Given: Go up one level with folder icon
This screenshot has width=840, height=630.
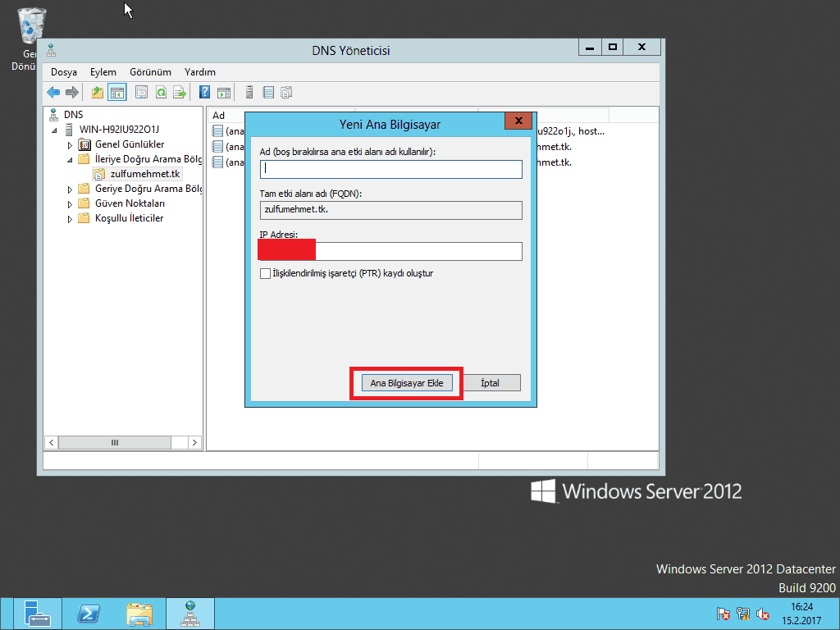Looking at the screenshot, I should (x=97, y=92).
